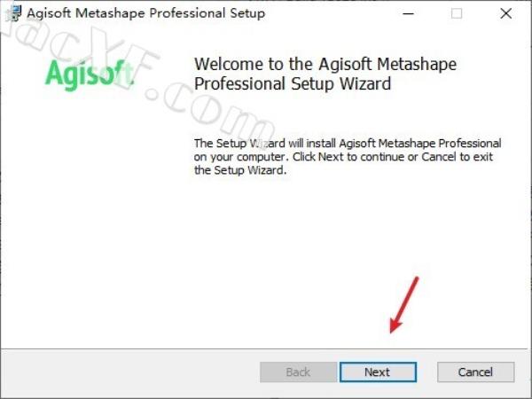Close the Agisoft Metashape Setup window
This screenshot has height=399, width=532.
pos(506,13)
